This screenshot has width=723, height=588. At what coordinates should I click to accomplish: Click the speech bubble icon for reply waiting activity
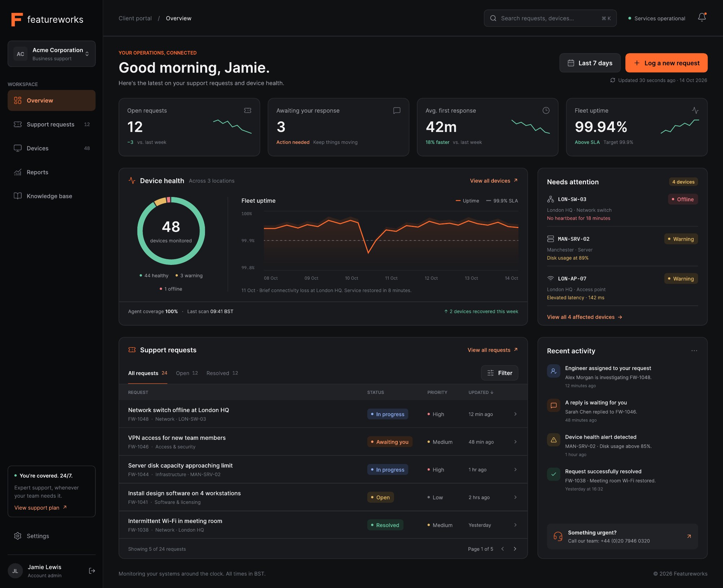[x=553, y=405]
